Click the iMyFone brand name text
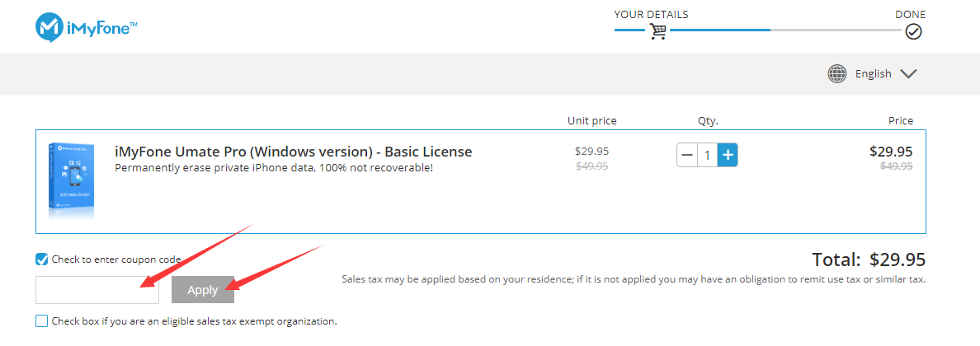The height and width of the screenshot is (346, 980). click(x=102, y=27)
